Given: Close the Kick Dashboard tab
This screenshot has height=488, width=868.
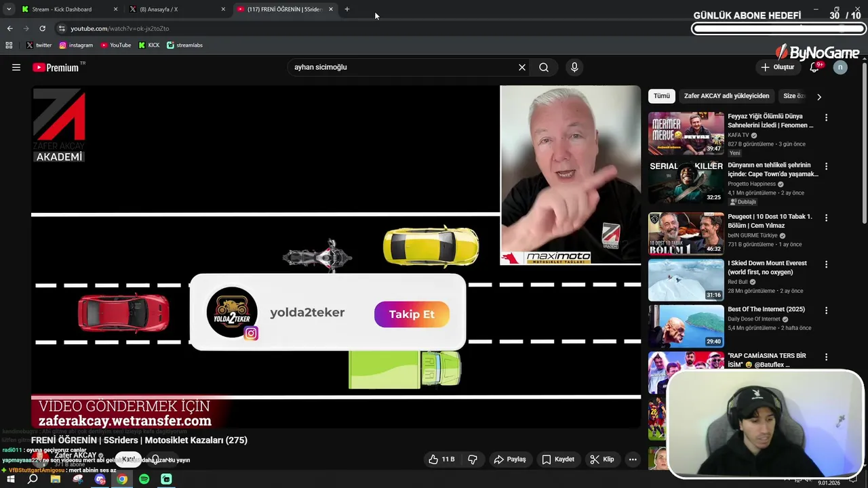Looking at the screenshot, I should (115, 9).
